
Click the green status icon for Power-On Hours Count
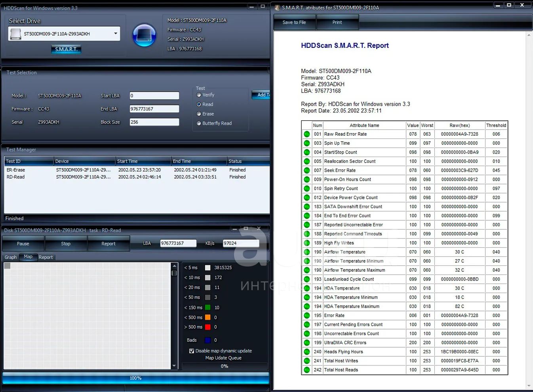tap(307, 180)
